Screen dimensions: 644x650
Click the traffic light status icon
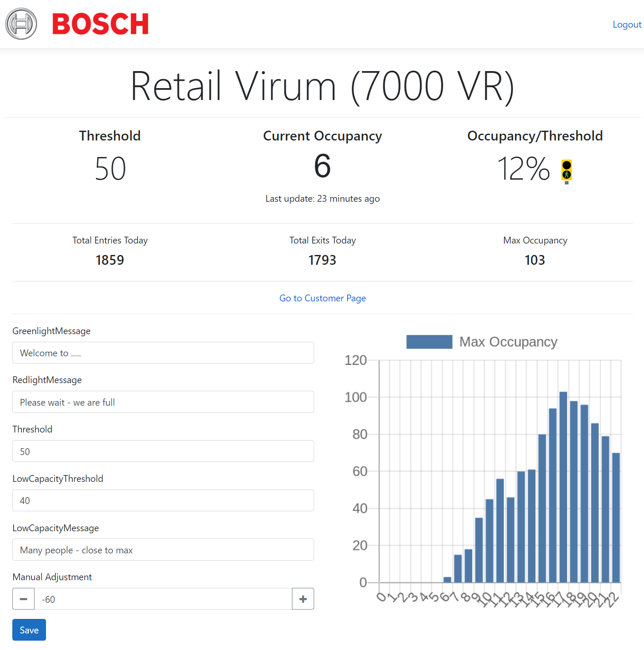pos(567,172)
